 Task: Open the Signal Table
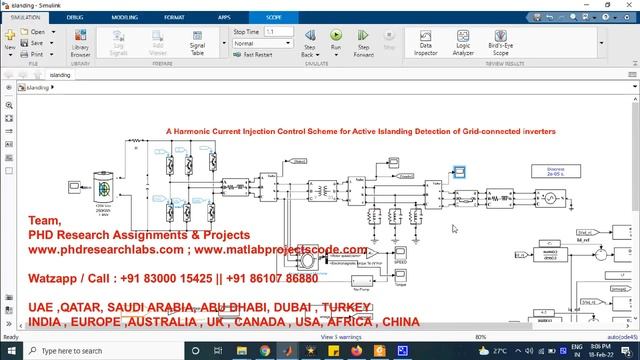pyautogui.click(x=197, y=43)
